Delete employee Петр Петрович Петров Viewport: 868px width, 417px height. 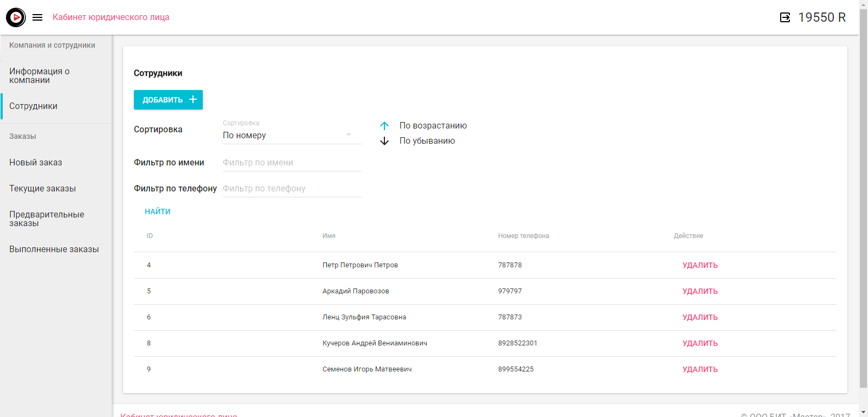coord(699,265)
